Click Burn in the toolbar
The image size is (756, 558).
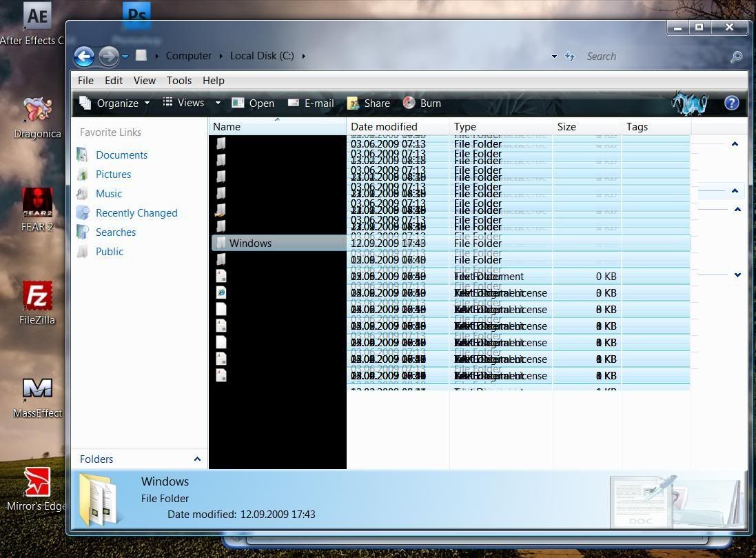click(422, 103)
